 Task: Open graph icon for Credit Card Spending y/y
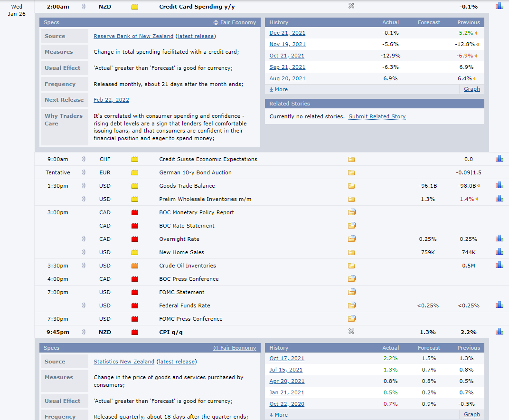point(499,6)
